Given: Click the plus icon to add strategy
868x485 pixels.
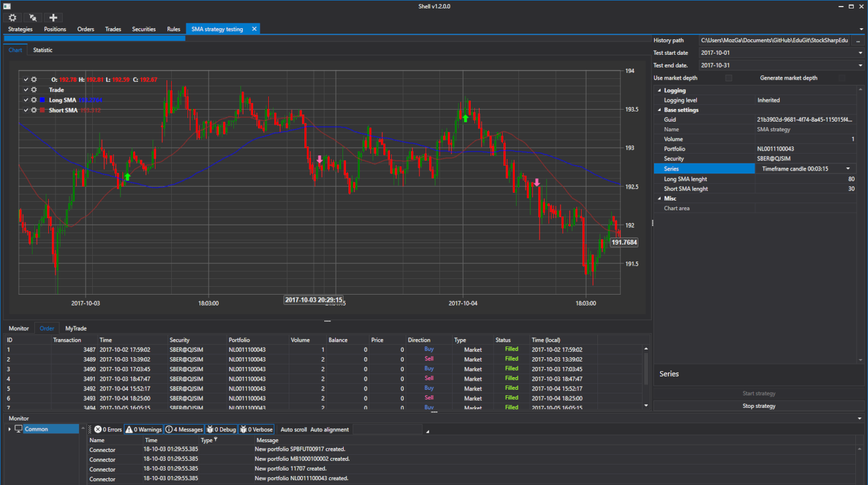Looking at the screenshot, I should [53, 17].
